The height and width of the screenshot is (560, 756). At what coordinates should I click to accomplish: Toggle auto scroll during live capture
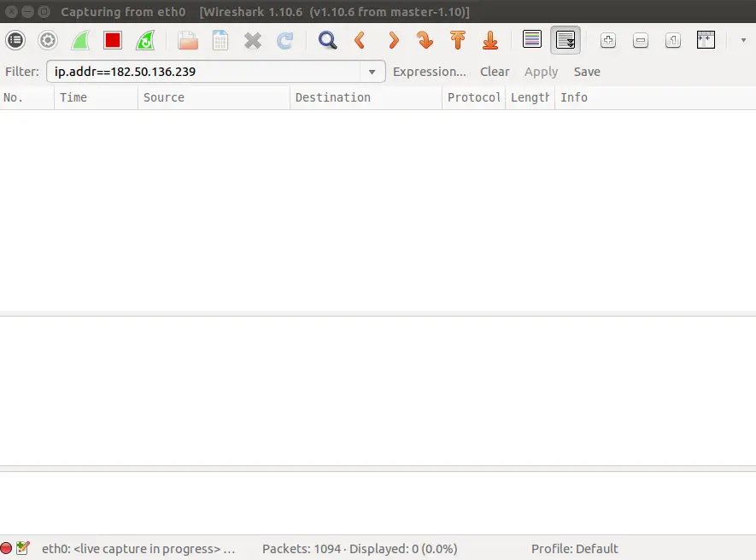point(565,39)
